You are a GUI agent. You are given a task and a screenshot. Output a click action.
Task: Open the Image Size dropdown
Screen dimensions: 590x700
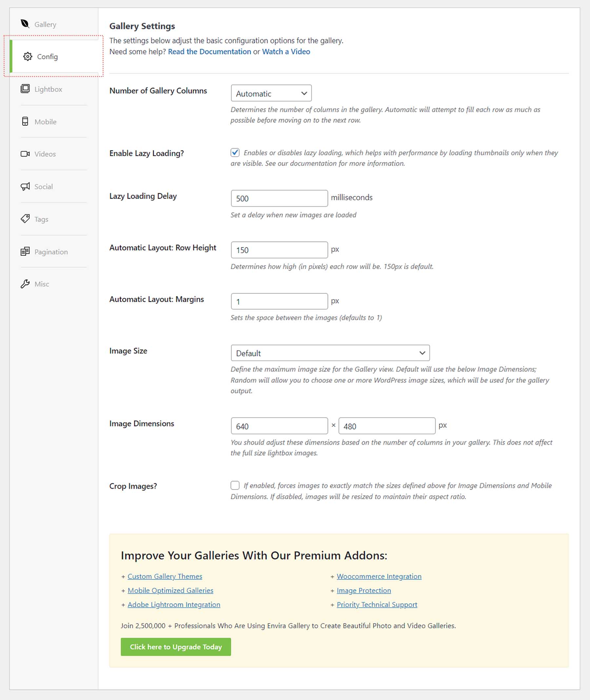[x=330, y=353]
